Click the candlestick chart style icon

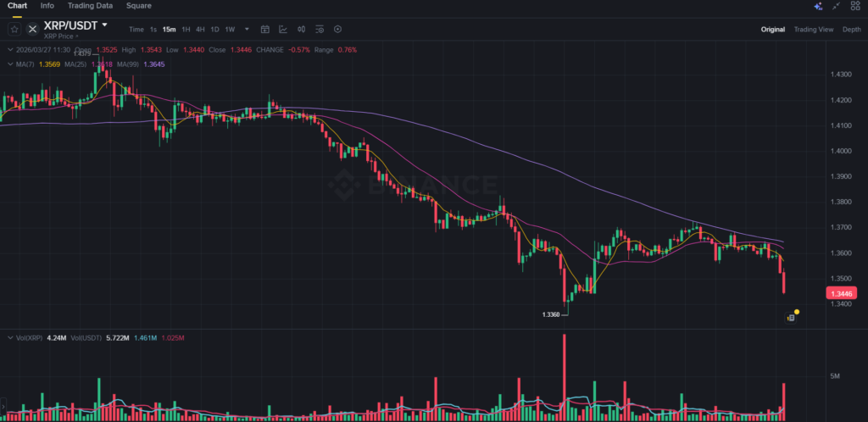pos(301,30)
